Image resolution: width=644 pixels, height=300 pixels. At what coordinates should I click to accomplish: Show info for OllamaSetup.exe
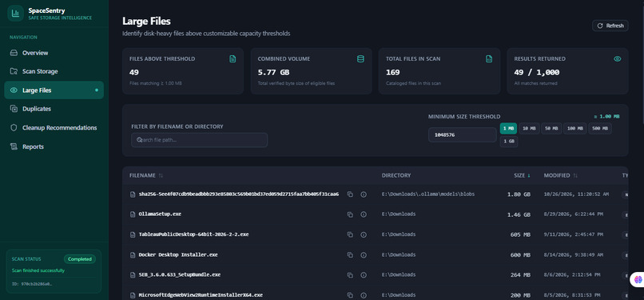[364, 214]
